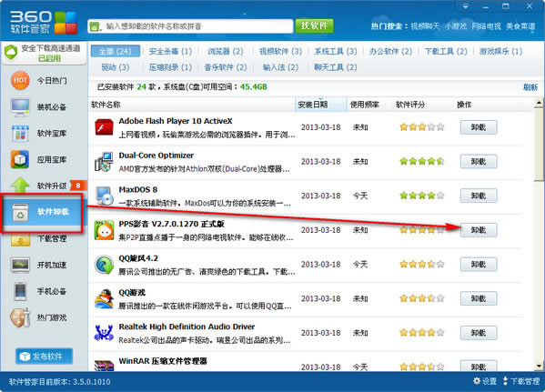Open the title bar dropdown menu arrow
This screenshot has width=545, height=392.
[x=466, y=6]
